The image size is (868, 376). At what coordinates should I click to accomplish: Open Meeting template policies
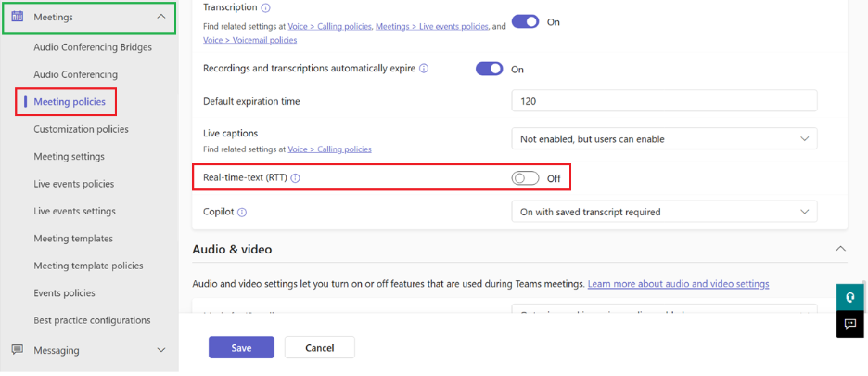[x=88, y=266]
